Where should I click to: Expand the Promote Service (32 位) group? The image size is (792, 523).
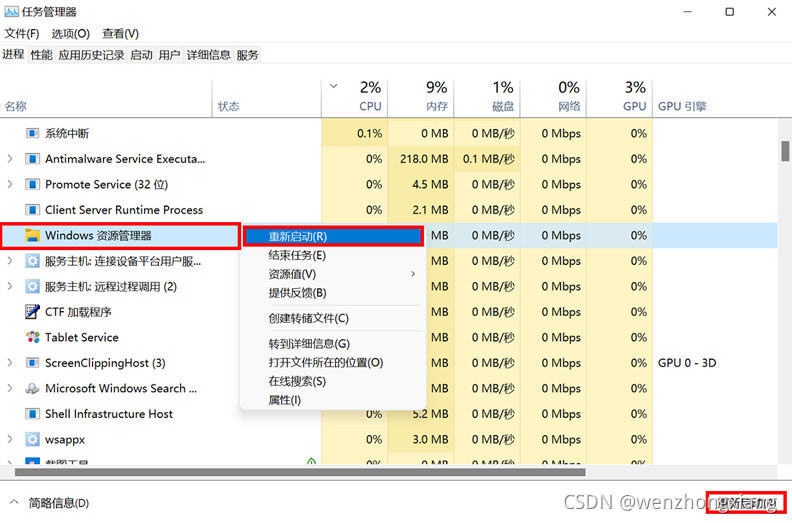pyautogui.click(x=10, y=184)
